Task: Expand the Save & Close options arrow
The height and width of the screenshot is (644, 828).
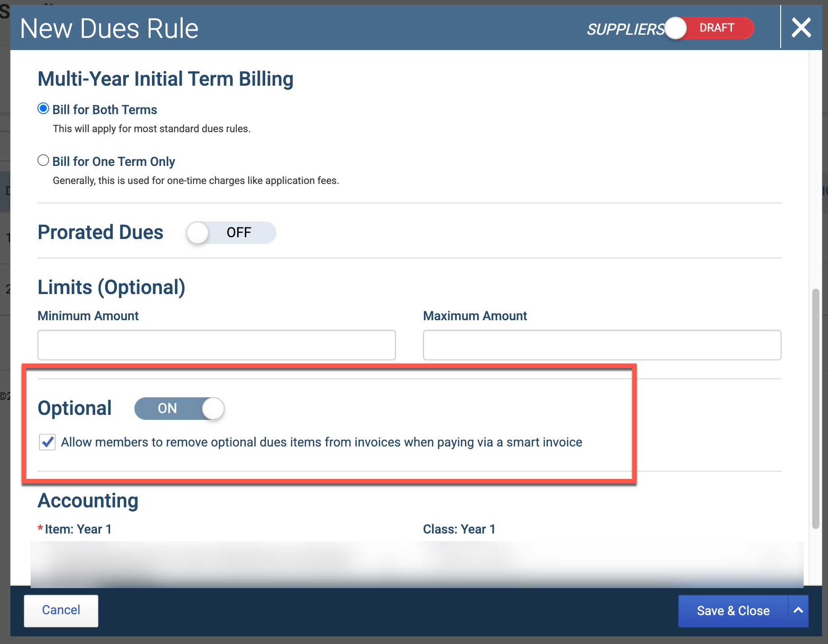Action: 799,611
